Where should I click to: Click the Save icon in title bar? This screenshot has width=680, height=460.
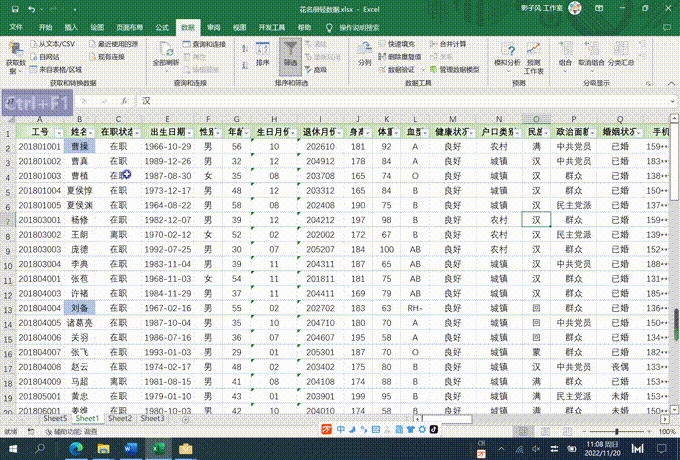pos(15,9)
